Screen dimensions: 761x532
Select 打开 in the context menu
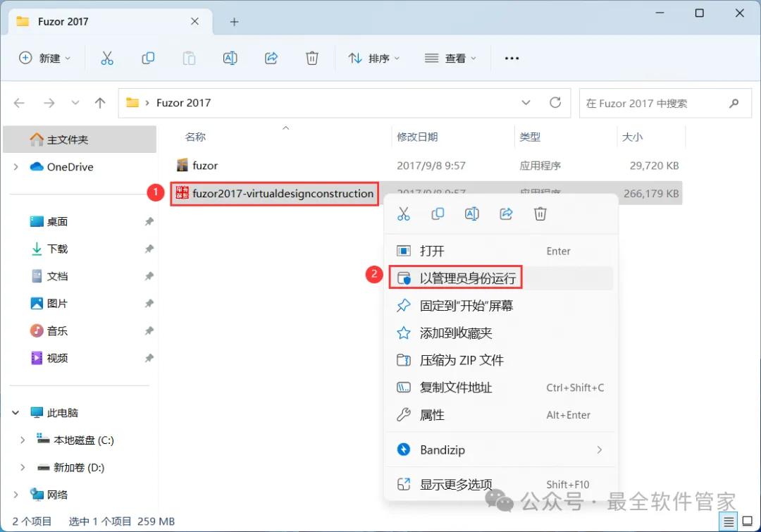[x=500, y=251]
